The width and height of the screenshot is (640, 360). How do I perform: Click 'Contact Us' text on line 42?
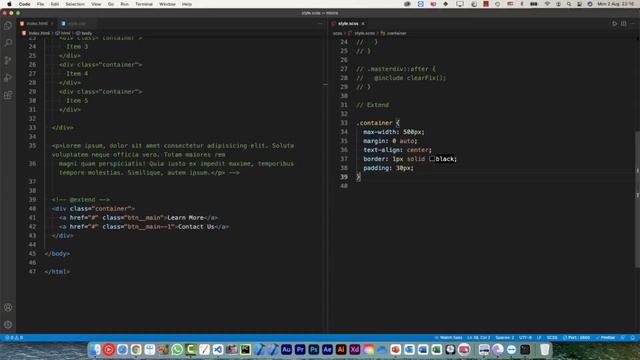point(196,227)
